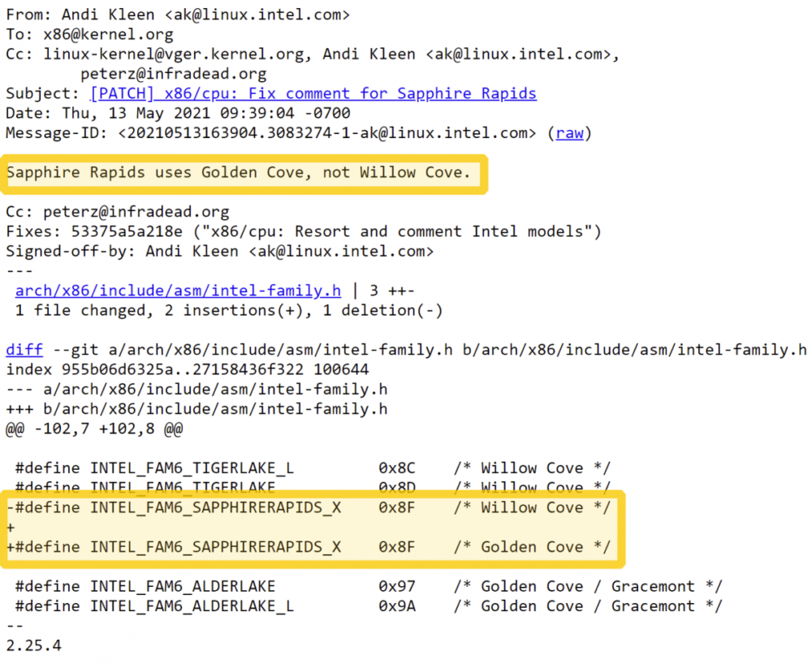Click the INTEL_FAM6_TIGERLAKE_L define line
The height and width of the screenshot is (664, 812).
pos(313,468)
